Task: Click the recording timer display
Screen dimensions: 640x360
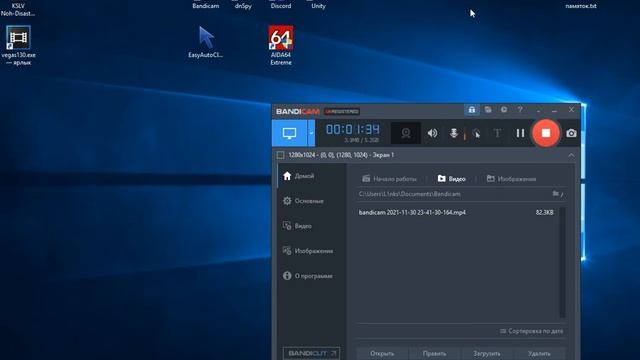Action: click(x=353, y=129)
